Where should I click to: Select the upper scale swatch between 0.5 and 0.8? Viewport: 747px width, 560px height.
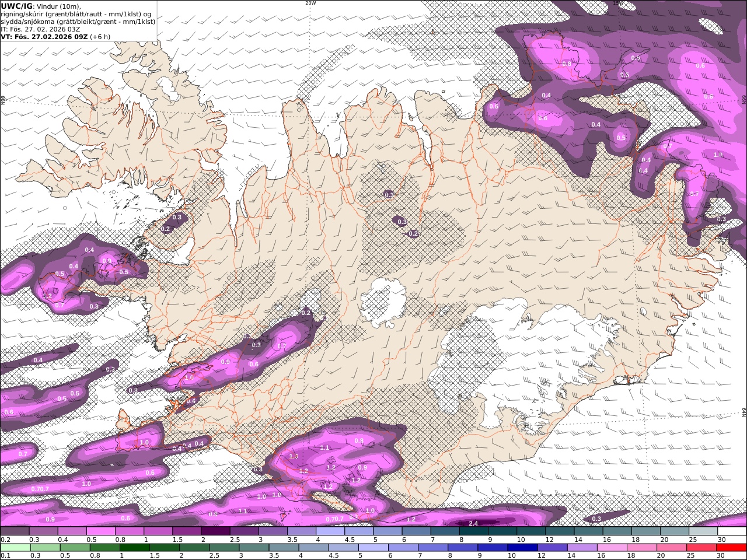tap(101, 531)
